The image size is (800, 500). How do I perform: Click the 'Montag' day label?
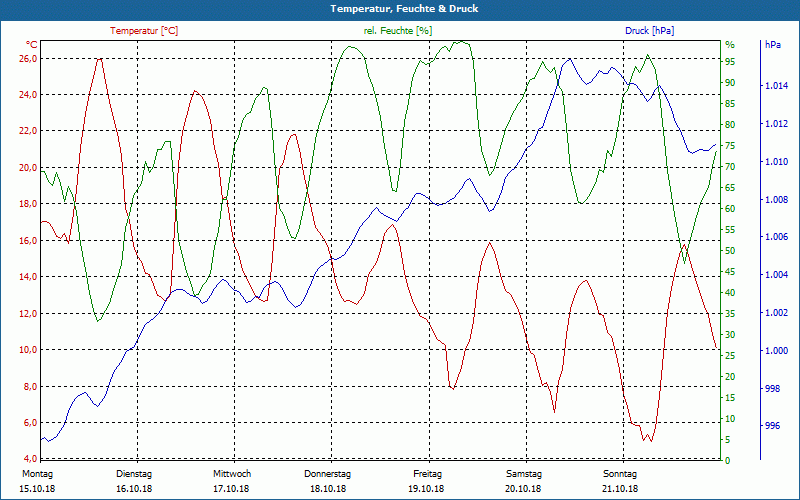point(37,474)
